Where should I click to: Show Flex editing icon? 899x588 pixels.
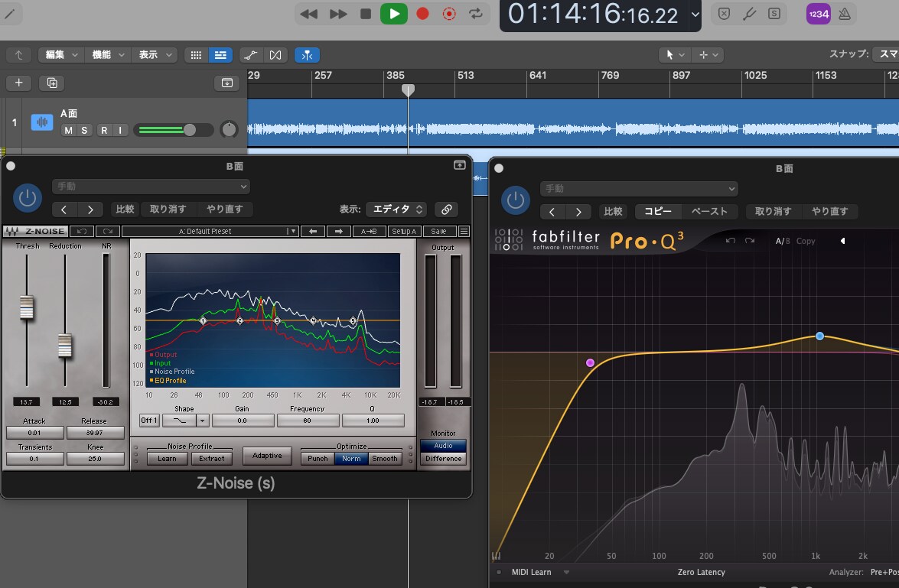point(275,55)
